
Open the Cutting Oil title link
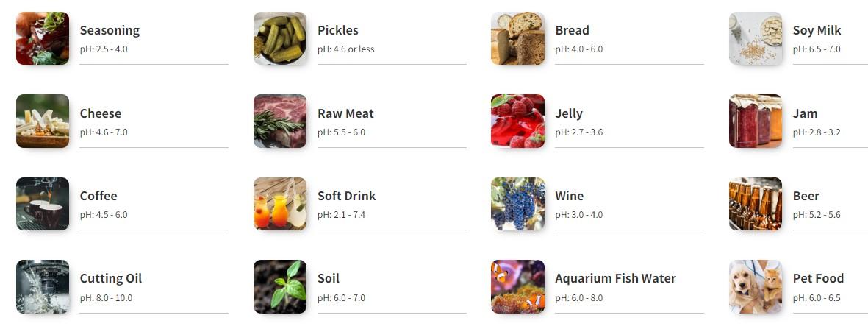tap(111, 278)
